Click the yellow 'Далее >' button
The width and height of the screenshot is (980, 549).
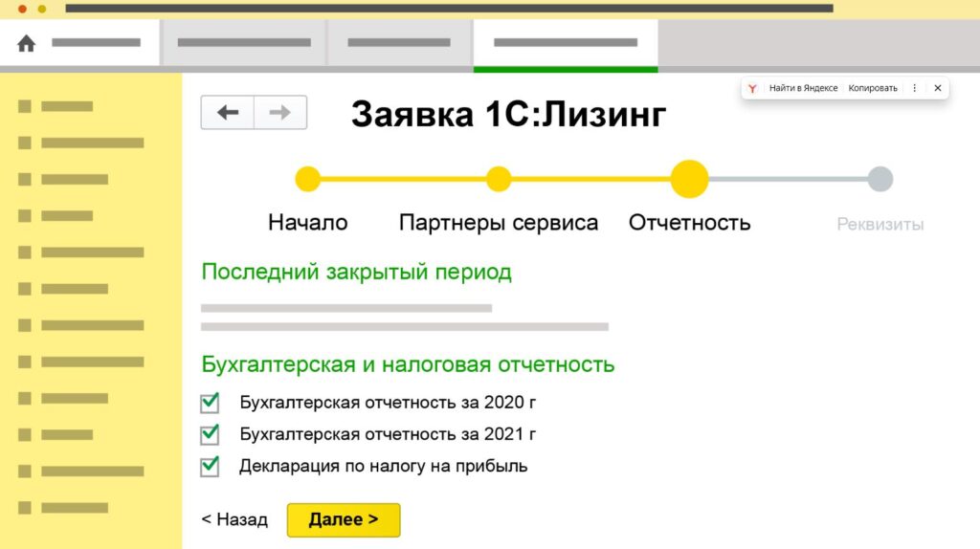pos(344,519)
